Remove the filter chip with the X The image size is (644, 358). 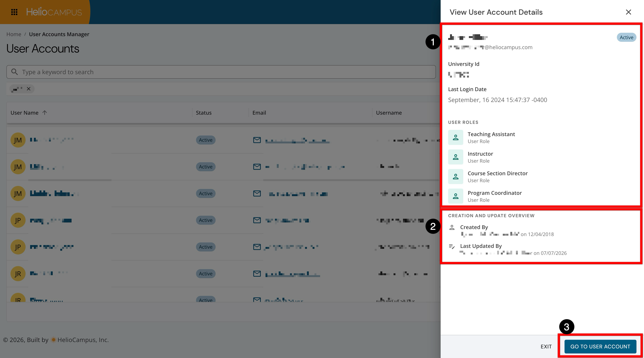[28, 89]
